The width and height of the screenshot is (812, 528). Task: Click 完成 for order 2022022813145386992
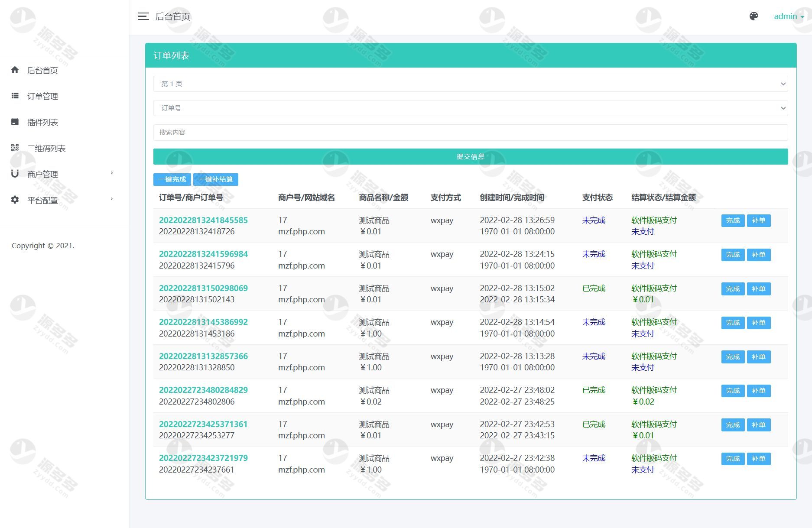pos(733,323)
